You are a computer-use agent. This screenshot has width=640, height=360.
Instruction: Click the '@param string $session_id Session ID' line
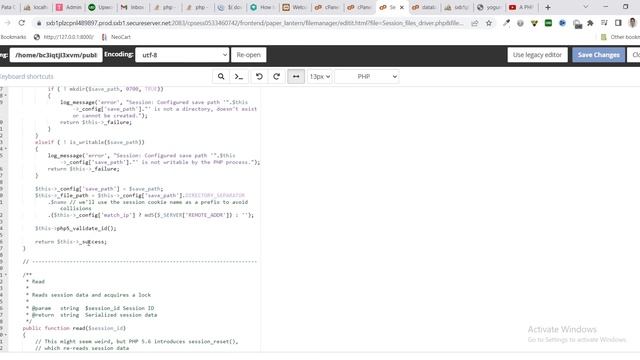[x=93, y=308]
